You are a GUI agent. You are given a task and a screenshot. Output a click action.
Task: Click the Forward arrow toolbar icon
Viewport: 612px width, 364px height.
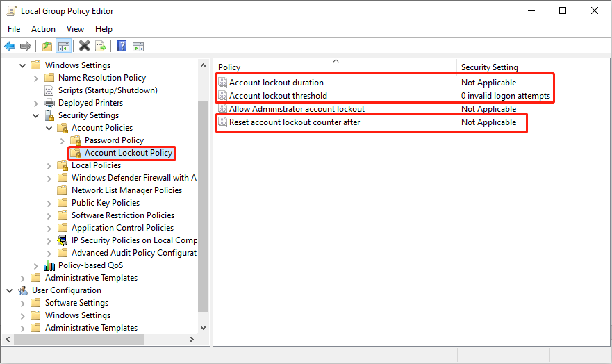[x=26, y=47]
